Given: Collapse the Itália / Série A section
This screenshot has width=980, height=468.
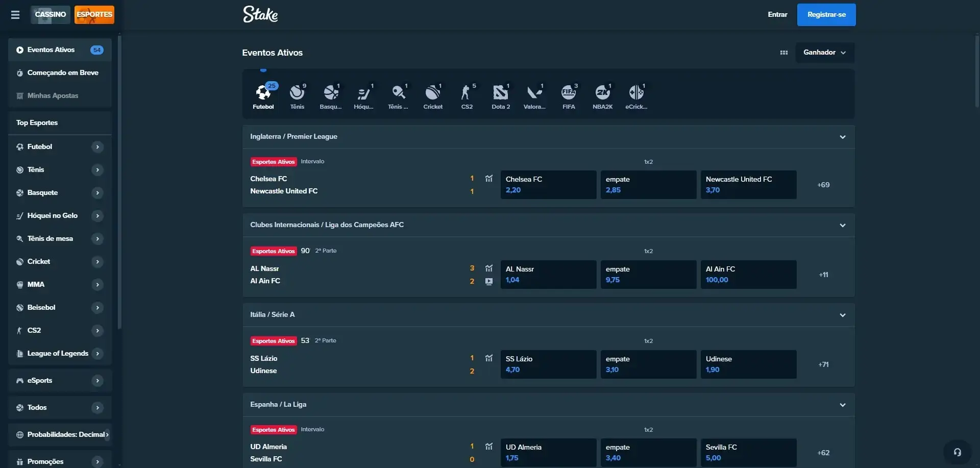Looking at the screenshot, I should click(842, 315).
